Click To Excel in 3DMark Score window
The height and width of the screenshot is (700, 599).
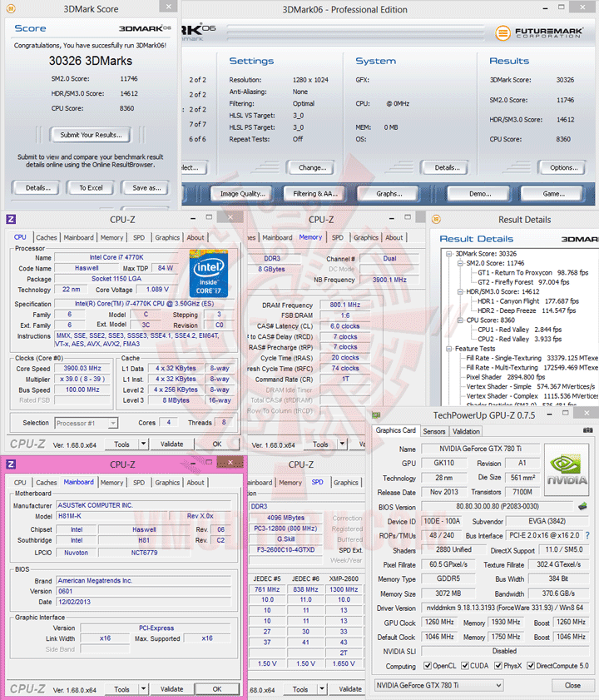click(91, 188)
